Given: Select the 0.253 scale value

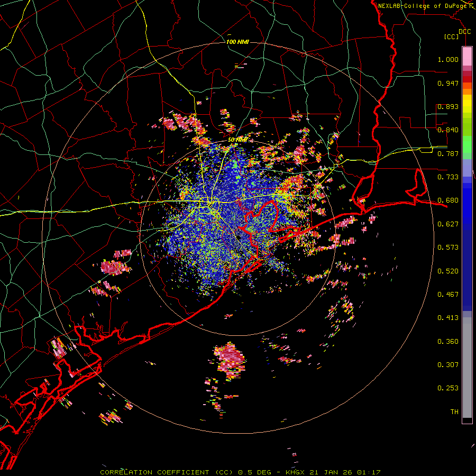Looking at the screenshot, I should 448,388.
